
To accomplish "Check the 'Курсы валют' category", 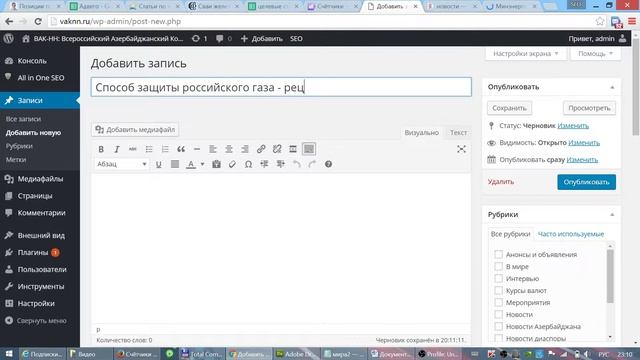I will click(498, 291).
